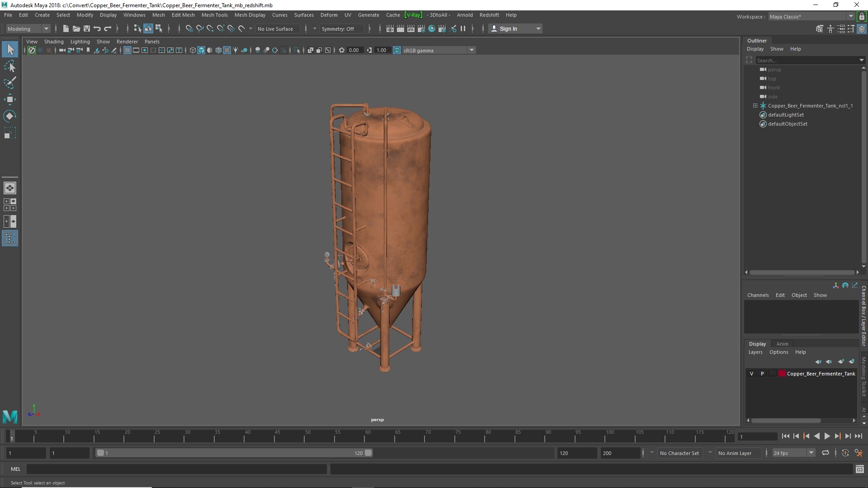Click the red color swatch of the layer

(x=782, y=374)
